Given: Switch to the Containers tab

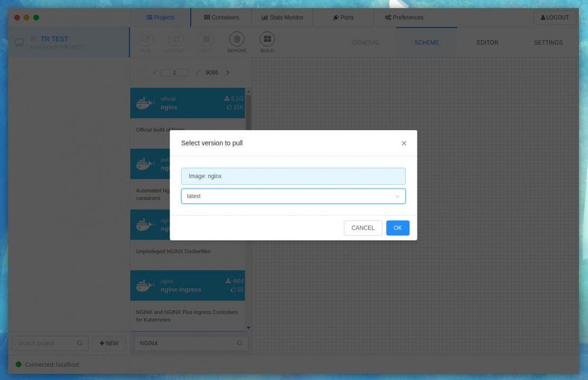Looking at the screenshot, I should [x=220, y=17].
